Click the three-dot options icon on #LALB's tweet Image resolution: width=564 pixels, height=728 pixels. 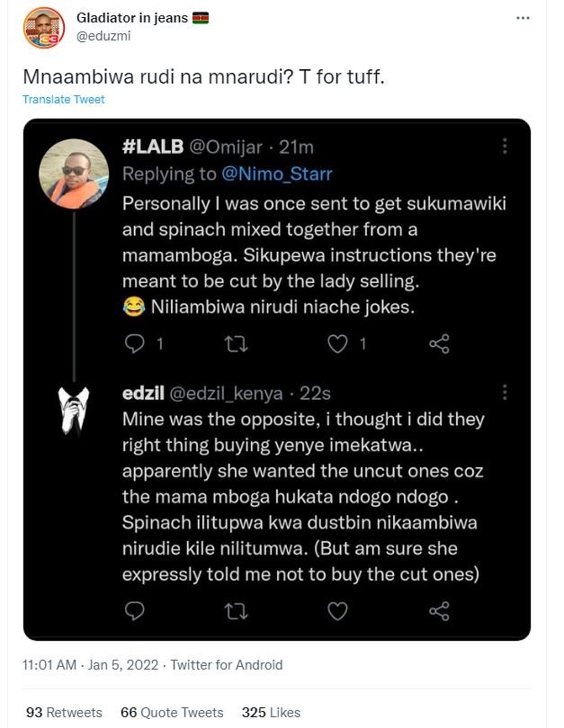(x=506, y=147)
